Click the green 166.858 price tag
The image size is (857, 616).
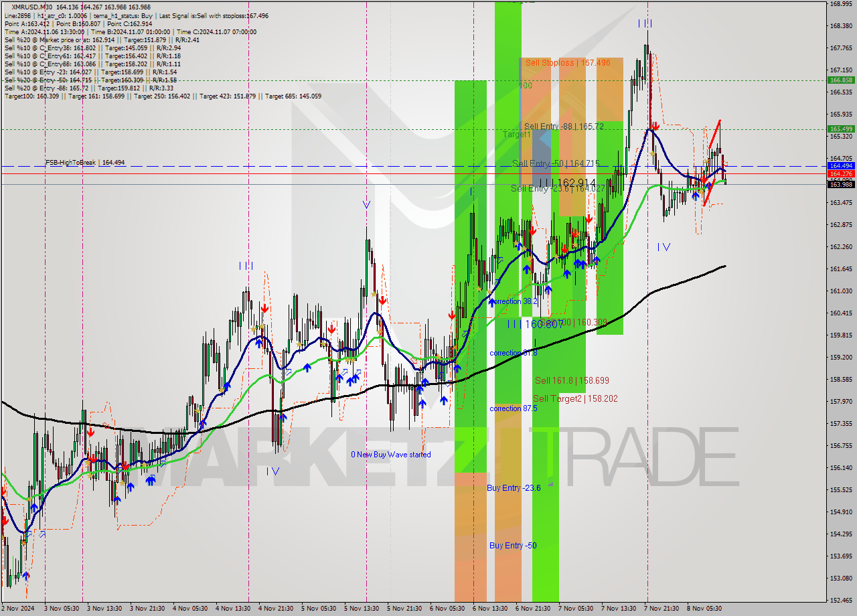coord(842,80)
